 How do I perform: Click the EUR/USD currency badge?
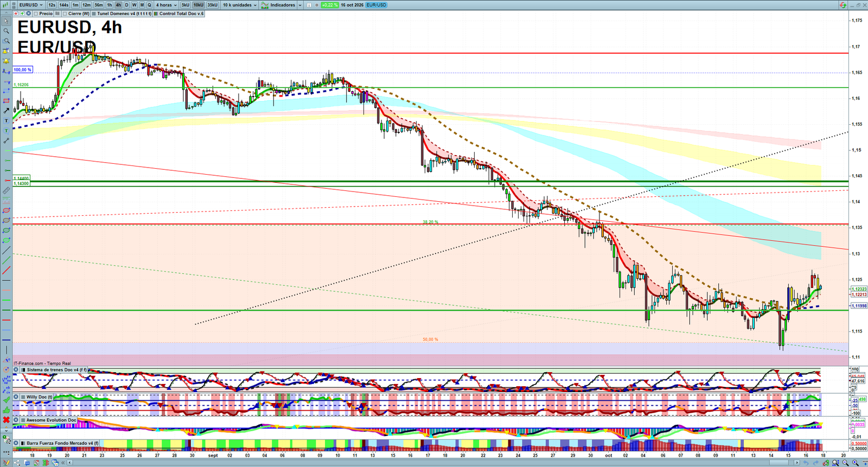376,5
